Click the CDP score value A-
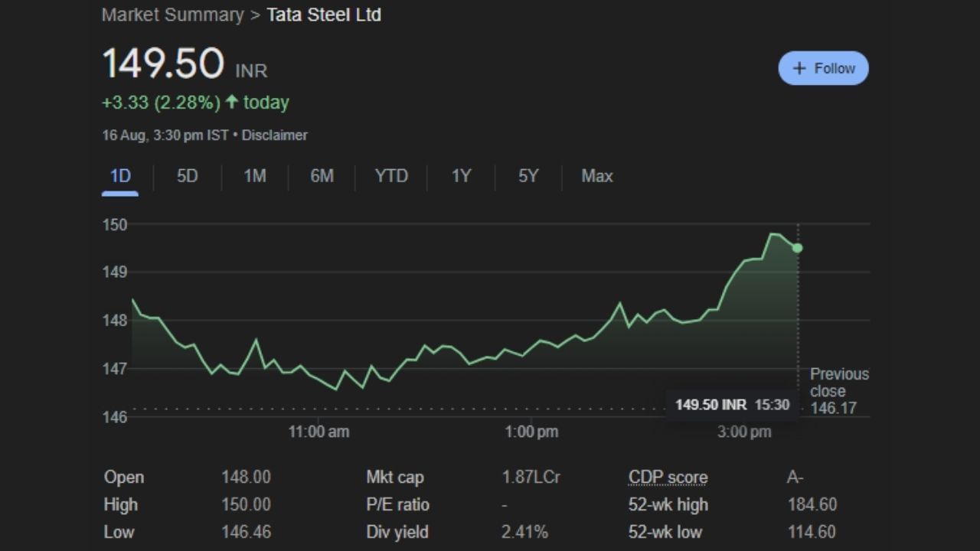Screen dimensions: 980x551 pos(795,478)
